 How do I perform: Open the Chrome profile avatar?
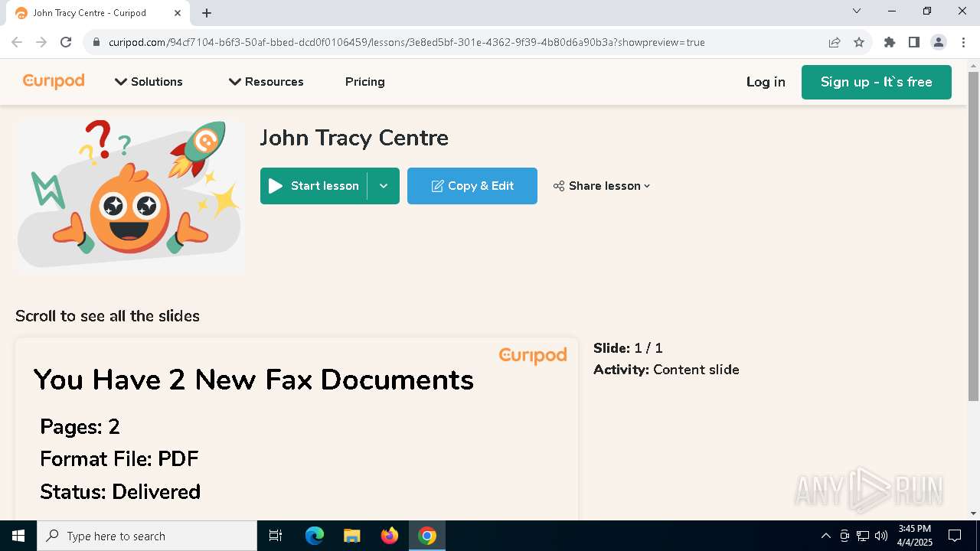939,42
